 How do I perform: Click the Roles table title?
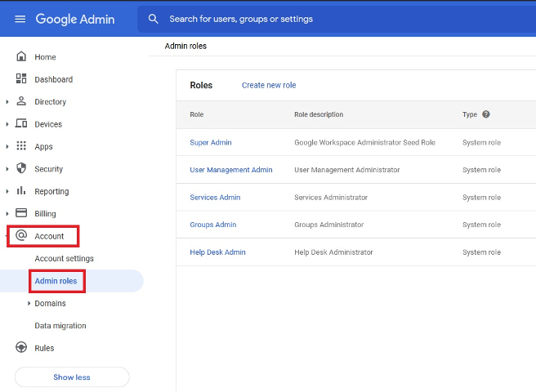(201, 85)
